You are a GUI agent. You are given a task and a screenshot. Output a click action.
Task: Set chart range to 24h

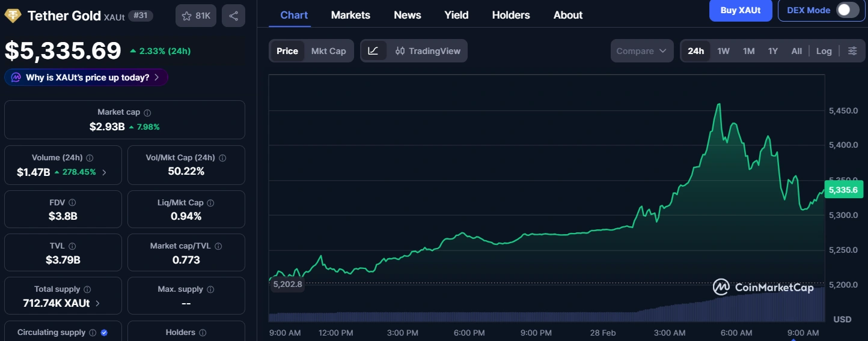pyautogui.click(x=696, y=51)
